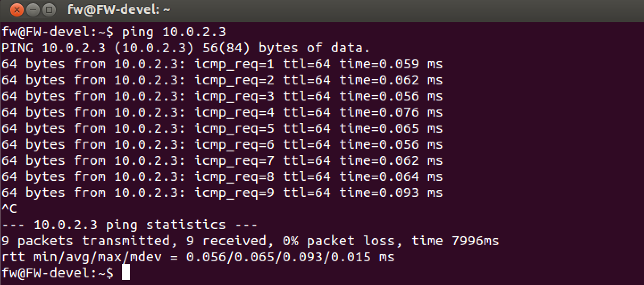
Task: Click the time=0.076 ms value
Action: click(391, 113)
